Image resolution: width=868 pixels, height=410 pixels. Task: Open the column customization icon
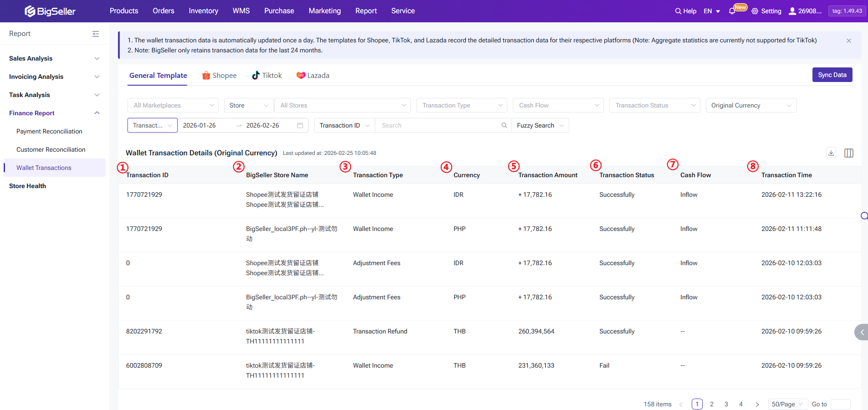click(x=849, y=153)
